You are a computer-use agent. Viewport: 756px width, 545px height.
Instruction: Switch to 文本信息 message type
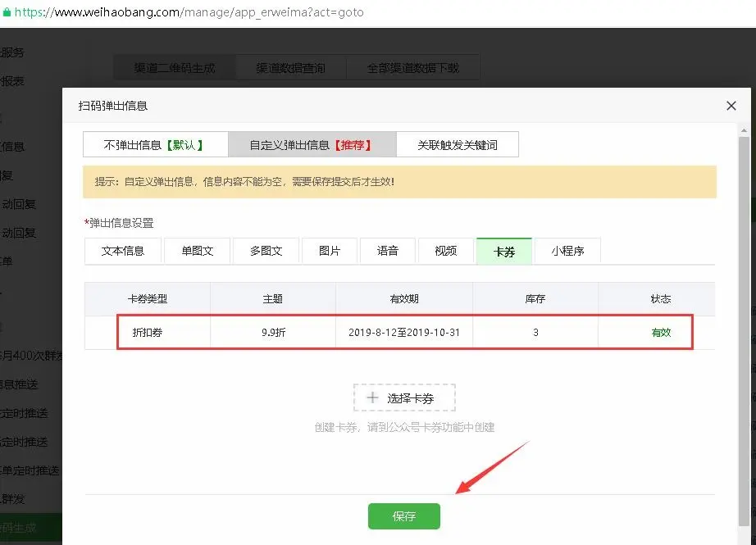(x=123, y=251)
